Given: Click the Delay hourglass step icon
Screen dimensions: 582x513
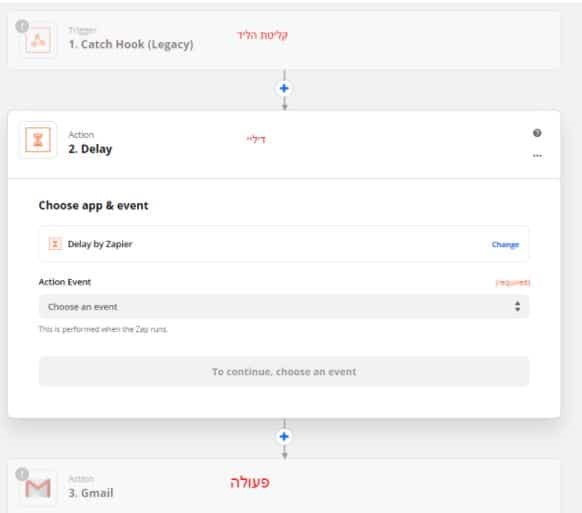Looking at the screenshot, I should click(x=38, y=140).
